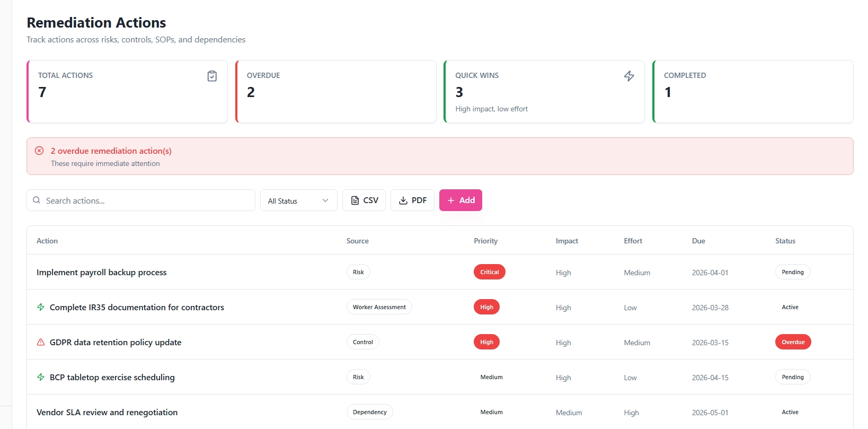This screenshot has height=429, width=868.
Task: Click the Critical priority badge
Action: [x=490, y=272]
